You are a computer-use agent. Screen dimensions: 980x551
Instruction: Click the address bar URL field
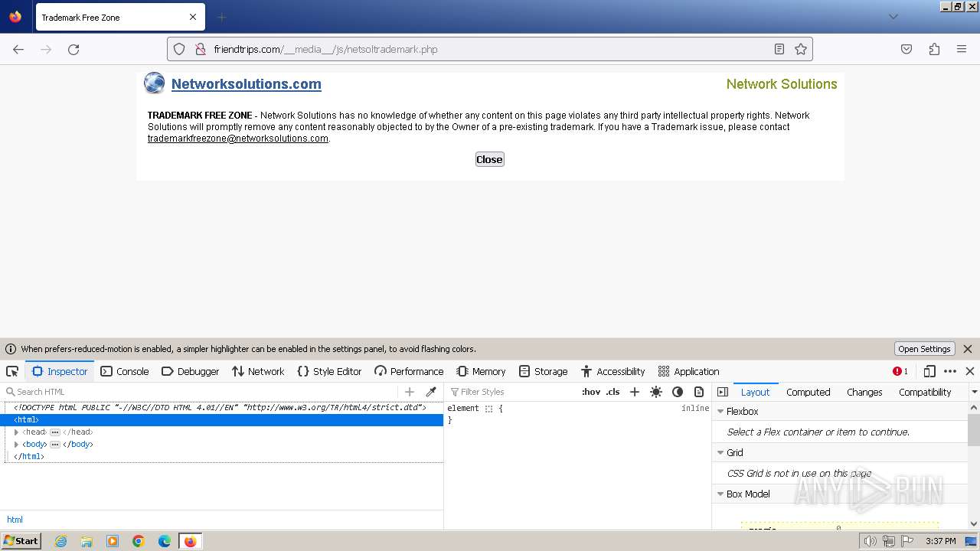490,49
